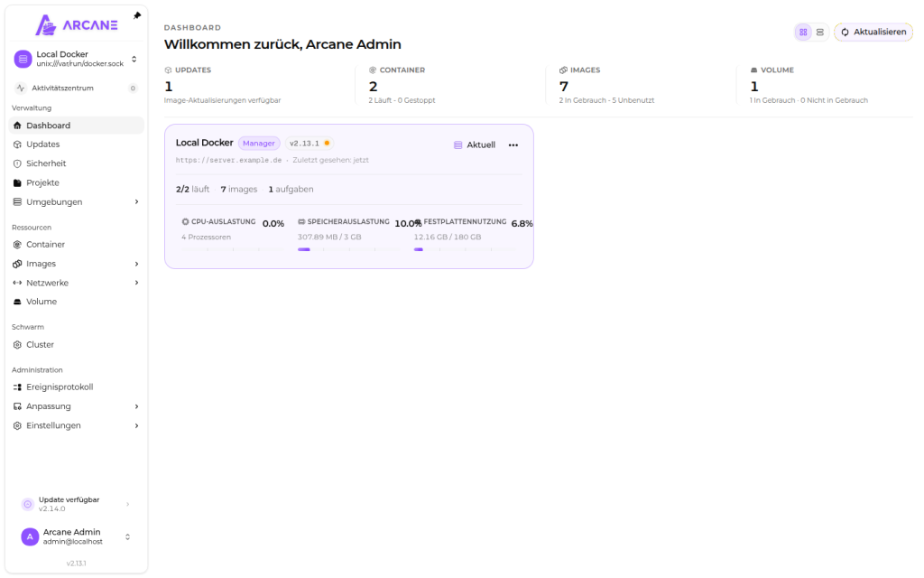Viewport: 924px width, 578px height.
Task: Open Cluster under Schwarm
Action: 76,344
